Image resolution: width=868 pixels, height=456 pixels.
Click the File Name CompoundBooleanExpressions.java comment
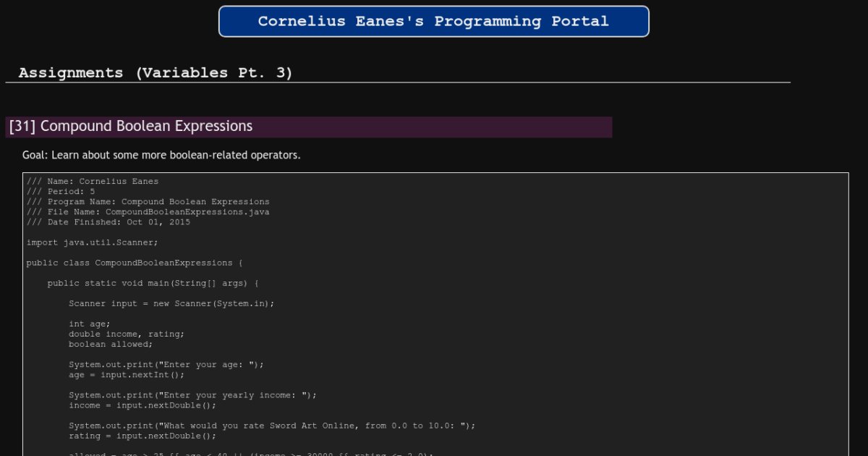tap(148, 212)
